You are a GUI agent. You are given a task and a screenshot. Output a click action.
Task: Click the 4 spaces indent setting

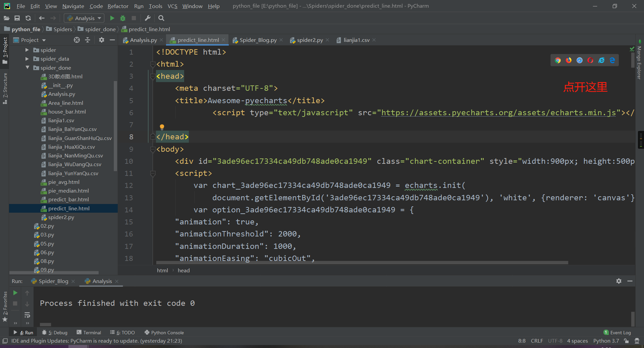click(577, 341)
